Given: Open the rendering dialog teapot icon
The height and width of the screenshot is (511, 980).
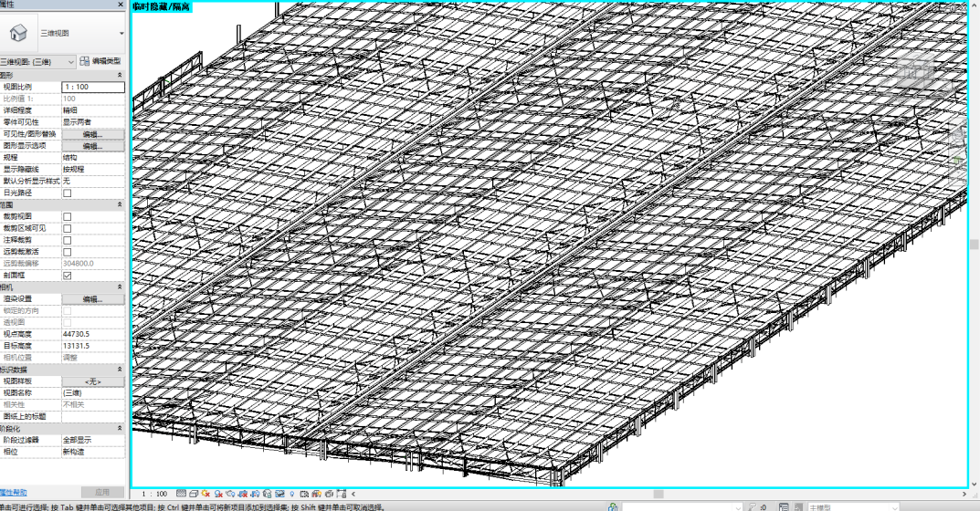Looking at the screenshot, I should (x=230, y=494).
